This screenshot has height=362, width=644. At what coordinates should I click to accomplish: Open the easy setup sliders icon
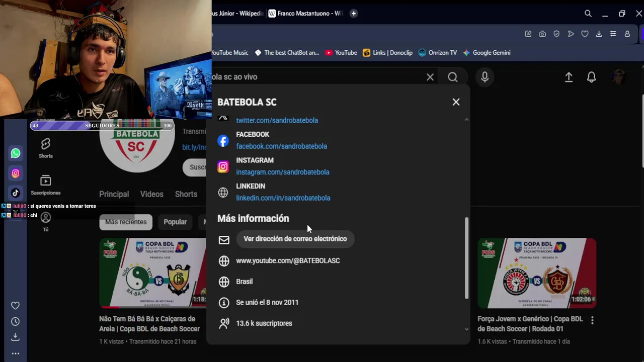point(613,34)
